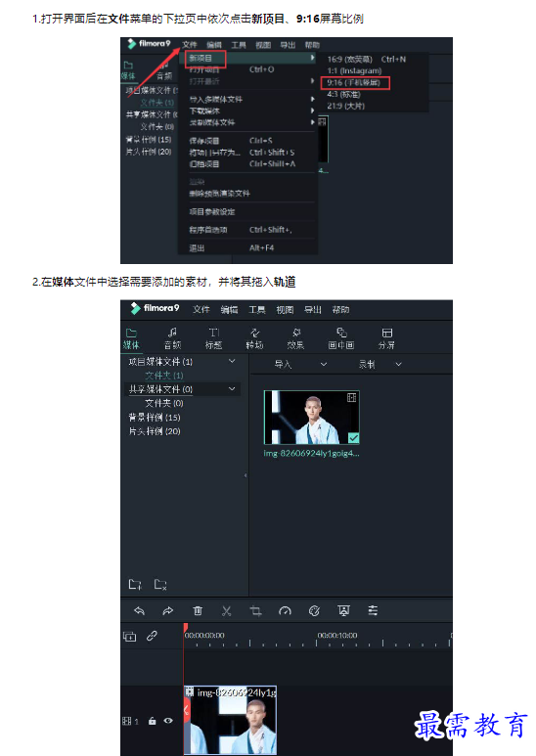This screenshot has width=536, height=756.
Task: Click the red playhead marker at 00:00:00:00
Action: click(x=186, y=628)
